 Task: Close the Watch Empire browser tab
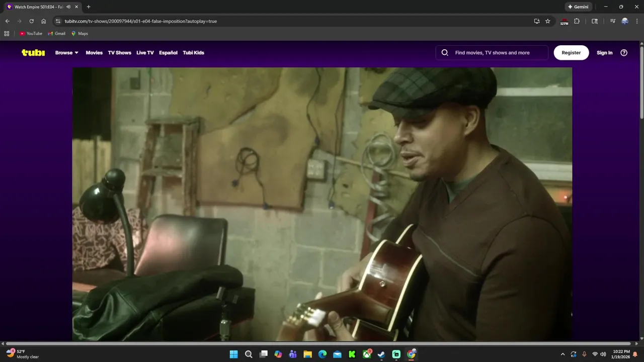click(76, 7)
